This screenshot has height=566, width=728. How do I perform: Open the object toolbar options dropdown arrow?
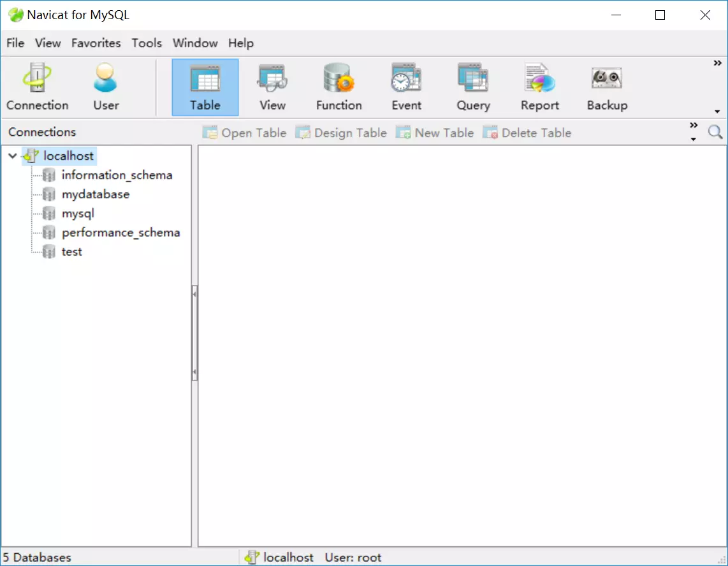(693, 140)
